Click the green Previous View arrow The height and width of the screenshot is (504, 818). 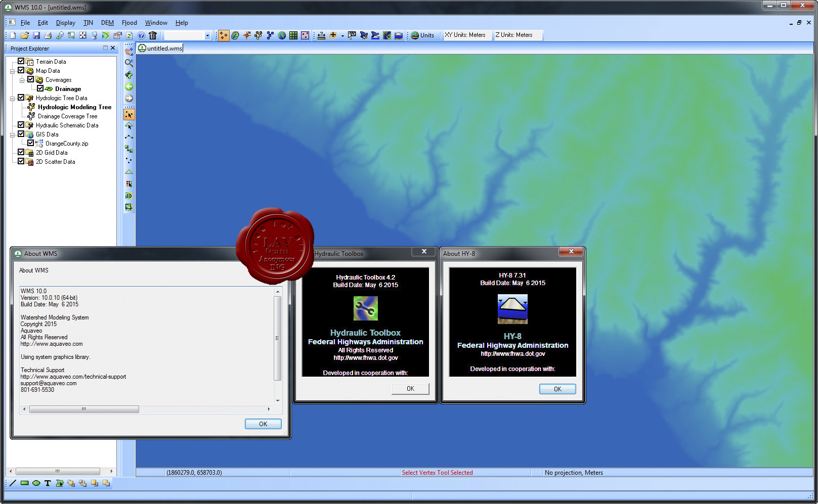click(x=129, y=86)
